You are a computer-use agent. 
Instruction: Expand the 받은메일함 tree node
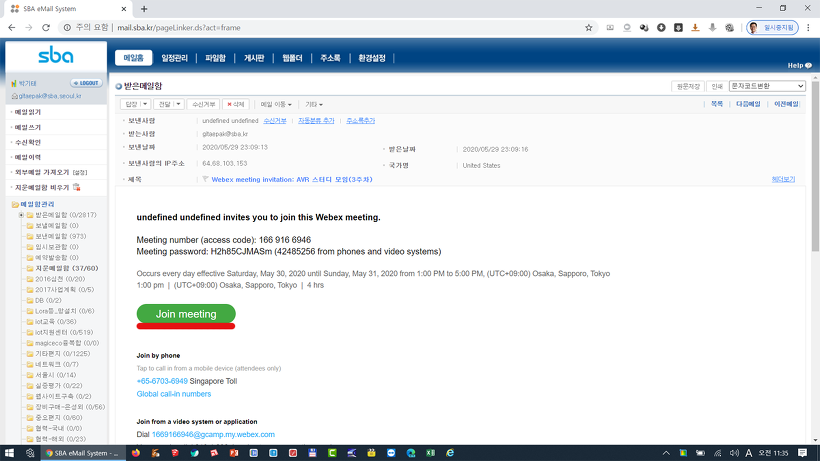coord(21,215)
